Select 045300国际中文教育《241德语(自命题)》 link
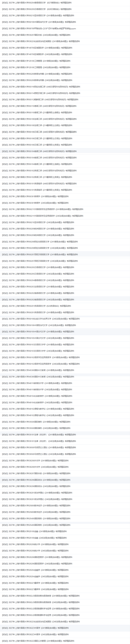The height and width of the screenshot is (644, 130). point(38,370)
